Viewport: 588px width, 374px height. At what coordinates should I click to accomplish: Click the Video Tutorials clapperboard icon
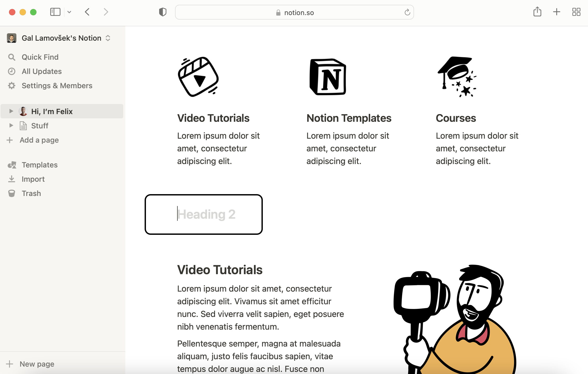click(198, 77)
